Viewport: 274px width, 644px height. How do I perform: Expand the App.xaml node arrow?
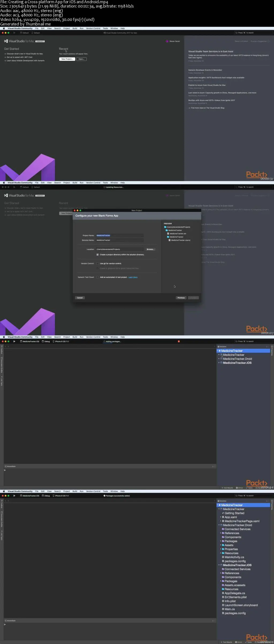click(220, 517)
